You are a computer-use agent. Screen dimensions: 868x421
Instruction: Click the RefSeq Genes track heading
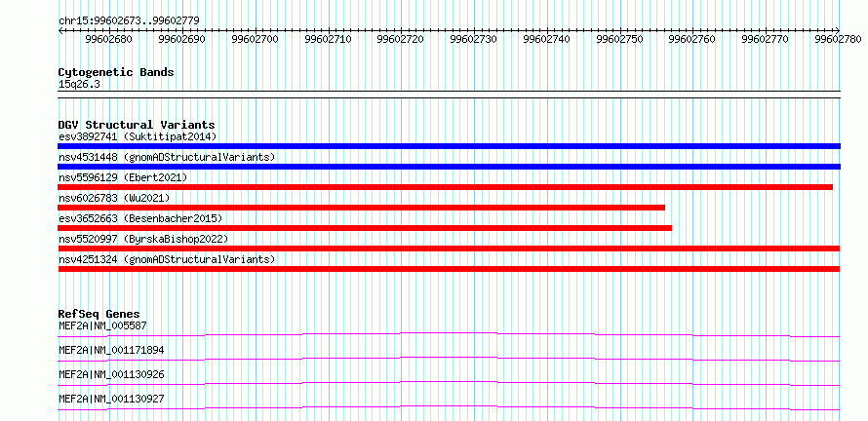[99, 314]
